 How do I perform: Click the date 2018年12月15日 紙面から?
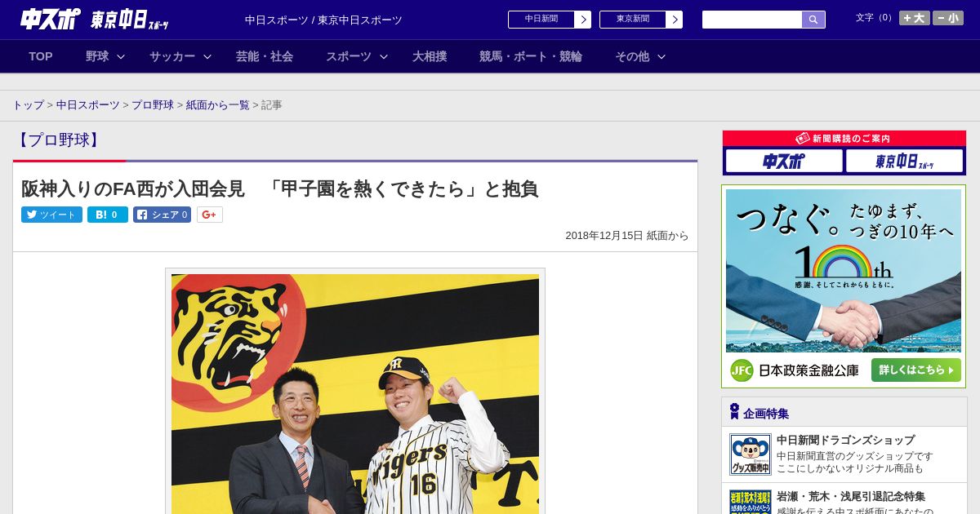point(627,236)
